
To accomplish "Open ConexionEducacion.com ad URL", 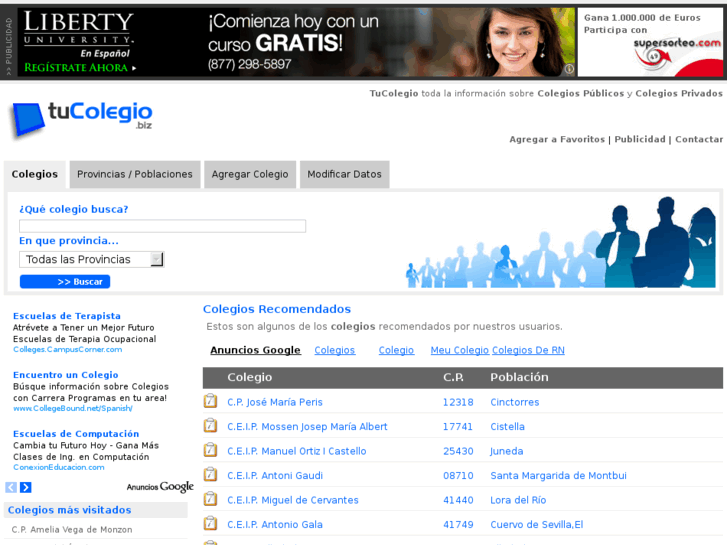I will (59, 467).
